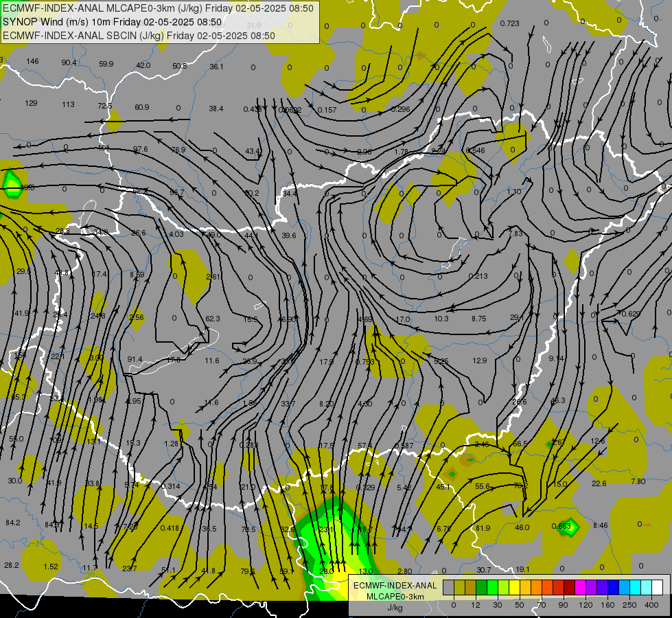
Task: Click the map value 30.7
Action: [x=483, y=570]
